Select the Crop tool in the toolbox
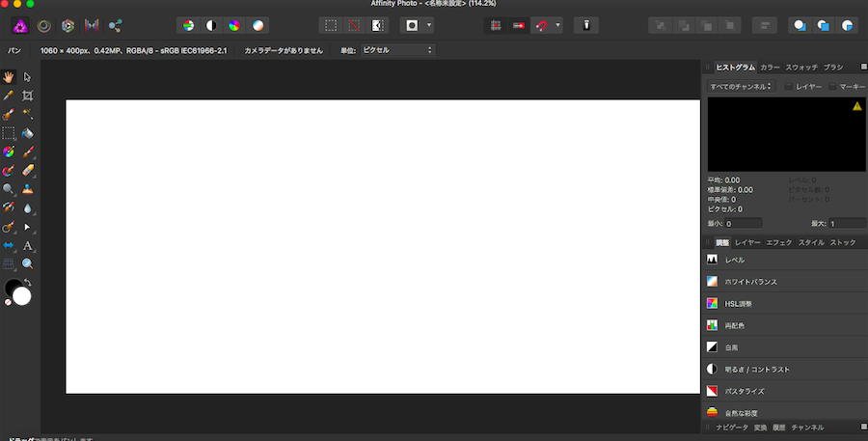The width and height of the screenshot is (868, 441). 28,96
